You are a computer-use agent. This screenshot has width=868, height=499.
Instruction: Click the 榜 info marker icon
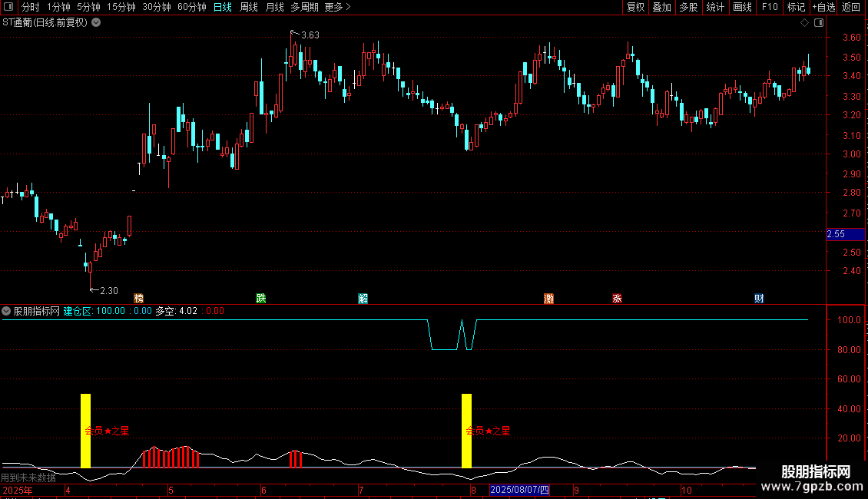click(x=138, y=298)
